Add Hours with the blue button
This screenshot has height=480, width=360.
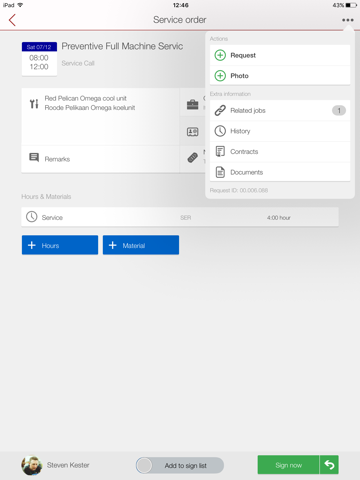pyautogui.click(x=60, y=245)
